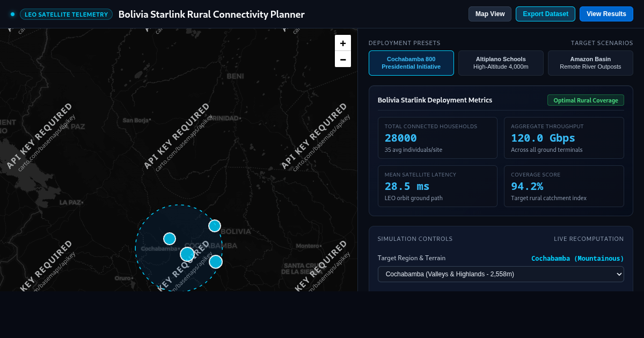This screenshot has height=338, width=644.
Task: Open Target Region & Terrain dropdown
Action: pyautogui.click(x=501, y=274)
